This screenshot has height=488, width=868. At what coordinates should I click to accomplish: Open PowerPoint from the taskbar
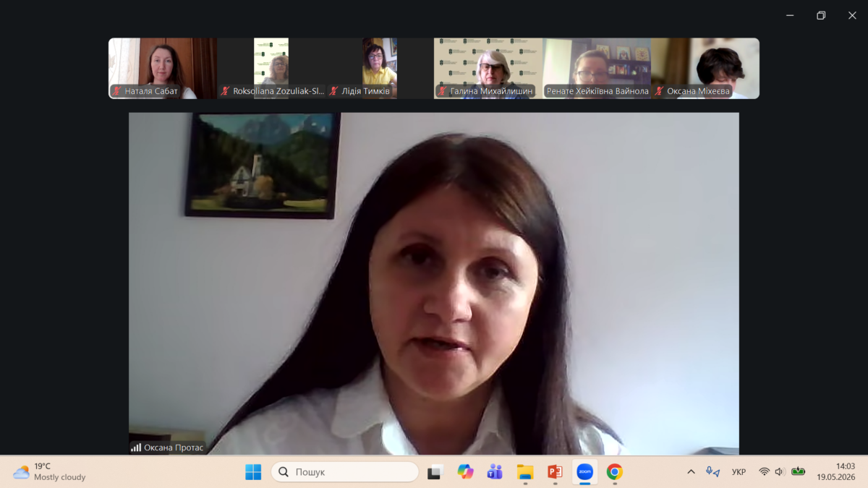555,472
